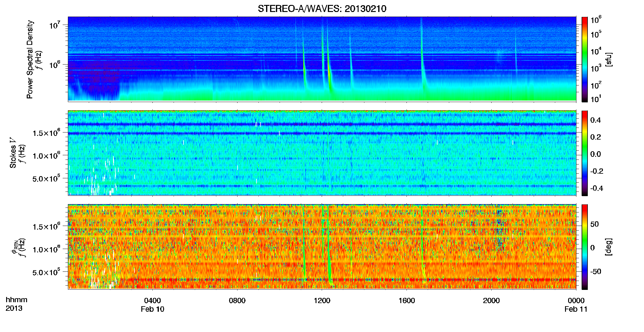The height and width of the screenshot is (332, 644).
Task: Click the "0000" time axis label
Action: pos(576,301)
